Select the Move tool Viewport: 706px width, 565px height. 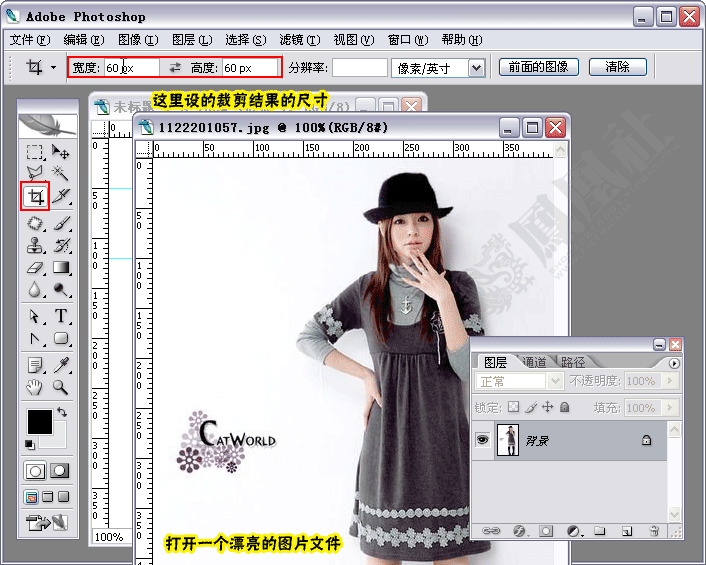coord(61,152)
